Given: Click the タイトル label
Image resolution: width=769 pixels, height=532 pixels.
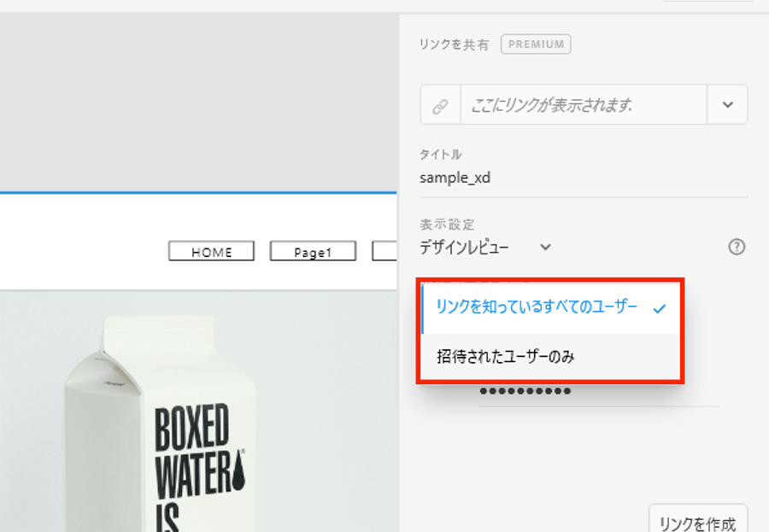Looking at the screenshot, I should point(440,155).
